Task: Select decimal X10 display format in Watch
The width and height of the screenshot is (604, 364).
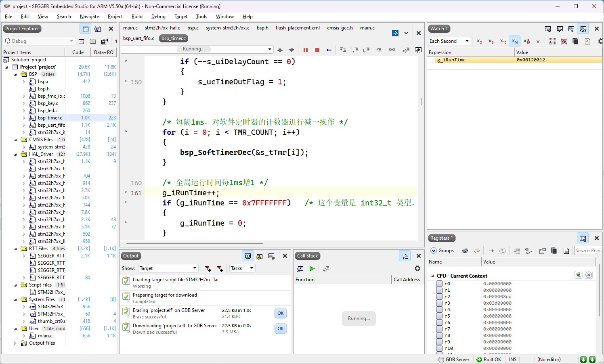Action: [503, 41]
